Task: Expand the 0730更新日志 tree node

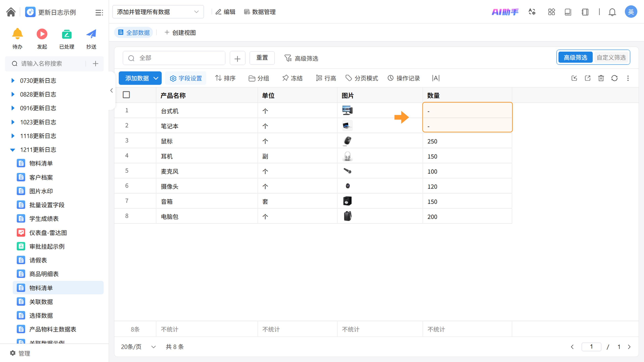Action: 13,80
